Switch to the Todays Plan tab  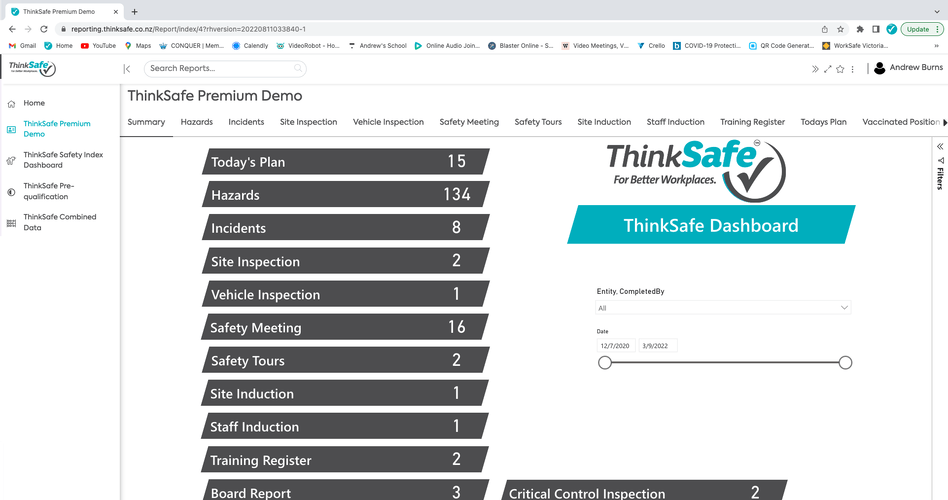(x=823, y=122)
